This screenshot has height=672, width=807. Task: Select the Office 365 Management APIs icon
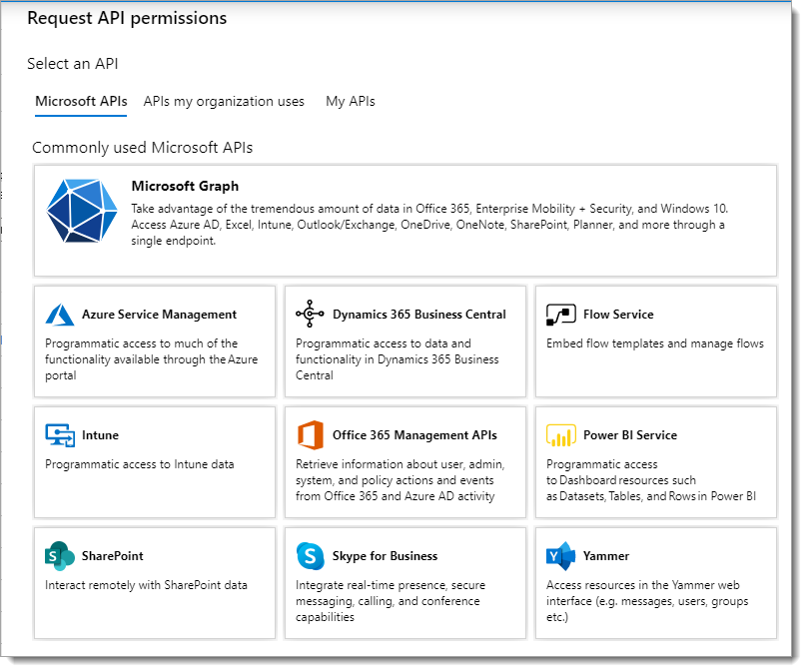(311, 435)
